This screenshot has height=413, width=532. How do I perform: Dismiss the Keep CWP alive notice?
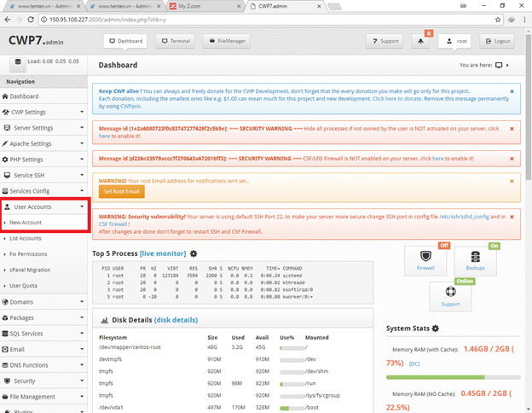coord(512,91)
